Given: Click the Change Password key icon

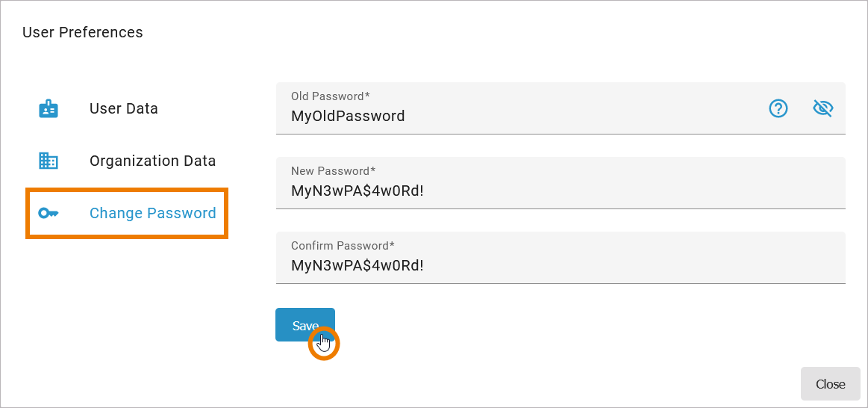Looking at the screenshot, I should click(x=49, y=214).
